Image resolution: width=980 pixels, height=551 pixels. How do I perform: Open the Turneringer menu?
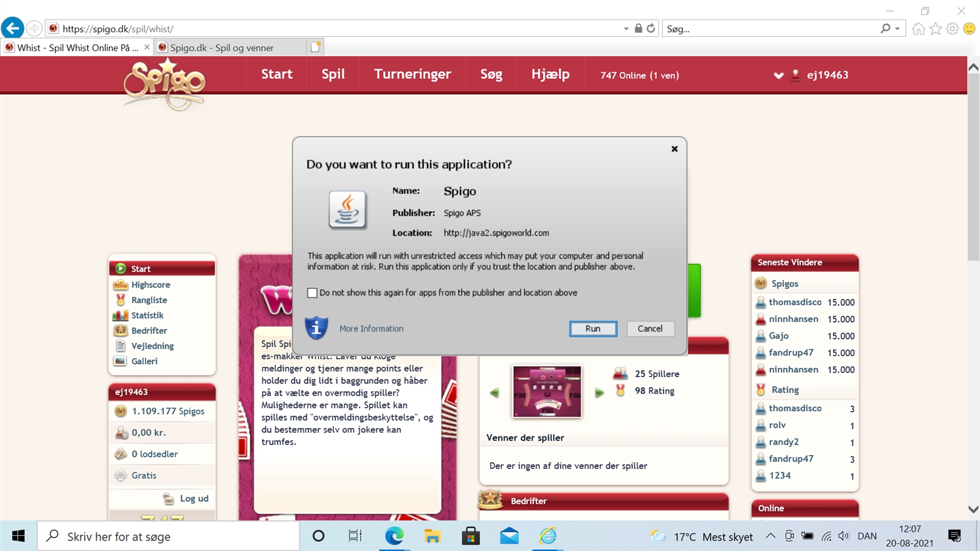pyautogui.click(x=412, y=75)
